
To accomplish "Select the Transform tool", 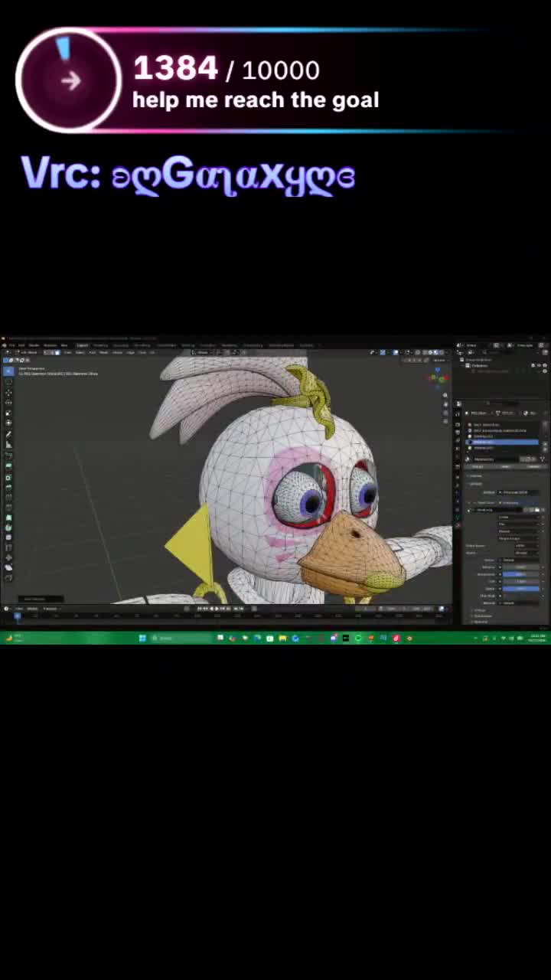I will tap(8, 423).
